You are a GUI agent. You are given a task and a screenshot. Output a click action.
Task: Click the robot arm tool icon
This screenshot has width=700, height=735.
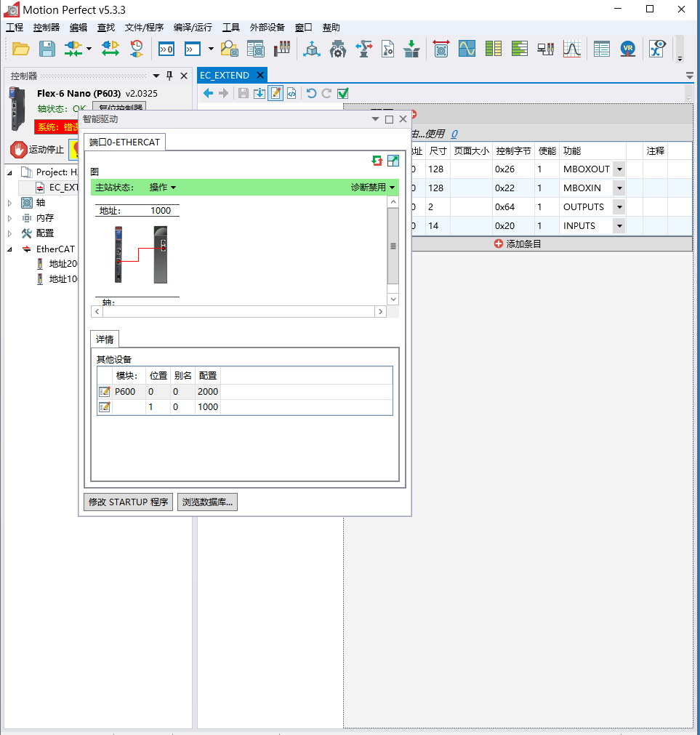click(364, 49)
